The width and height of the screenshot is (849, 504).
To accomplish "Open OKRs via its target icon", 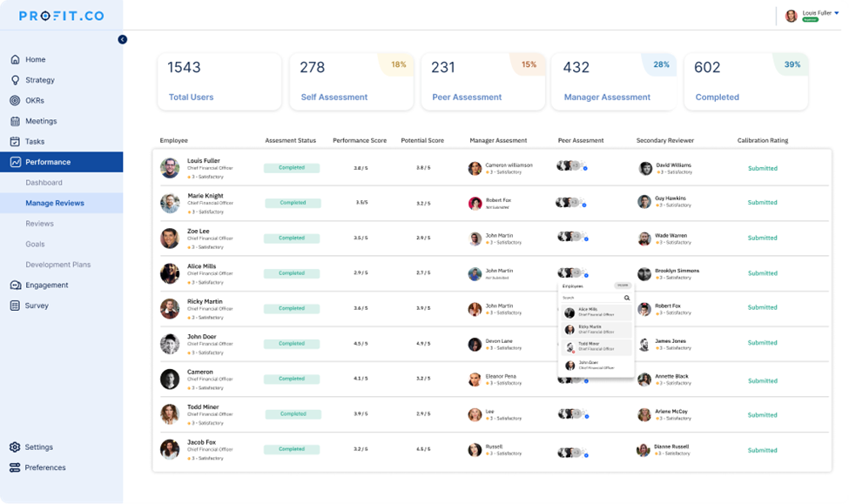I will point(15,101).
